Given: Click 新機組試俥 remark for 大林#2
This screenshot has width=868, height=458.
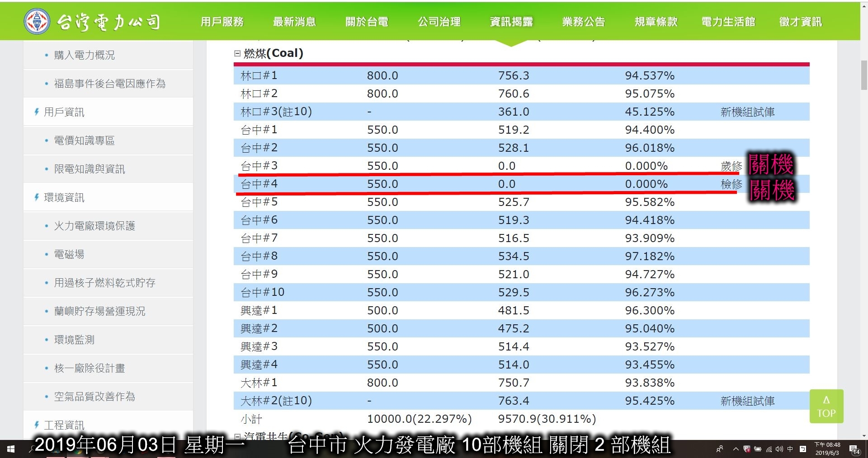Looking at the screenshot, I should (748, 401).
